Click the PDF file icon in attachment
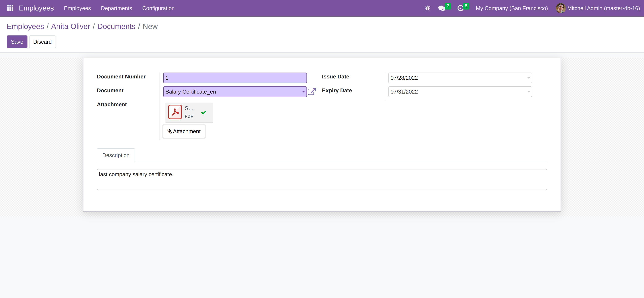This screenshot has height=298, width=644. click(175, 112)
